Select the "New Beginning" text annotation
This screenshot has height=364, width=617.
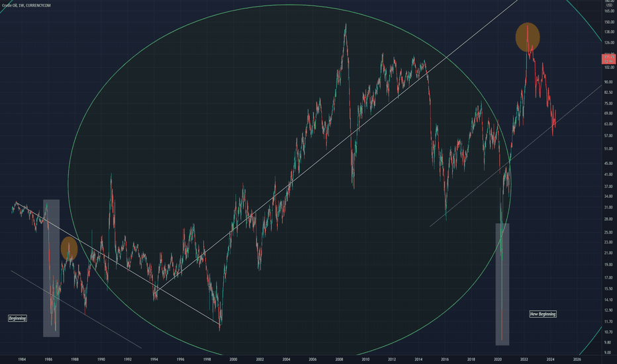click(x=543, y=314)
